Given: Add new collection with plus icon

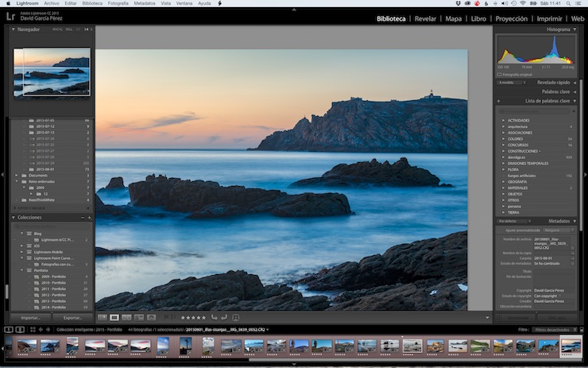Looking at the screenshot, I should [89, 217].
